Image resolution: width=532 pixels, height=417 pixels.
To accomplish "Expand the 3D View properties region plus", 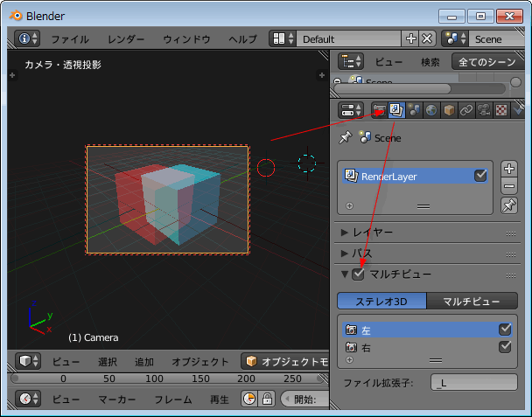I will point(321,75).
